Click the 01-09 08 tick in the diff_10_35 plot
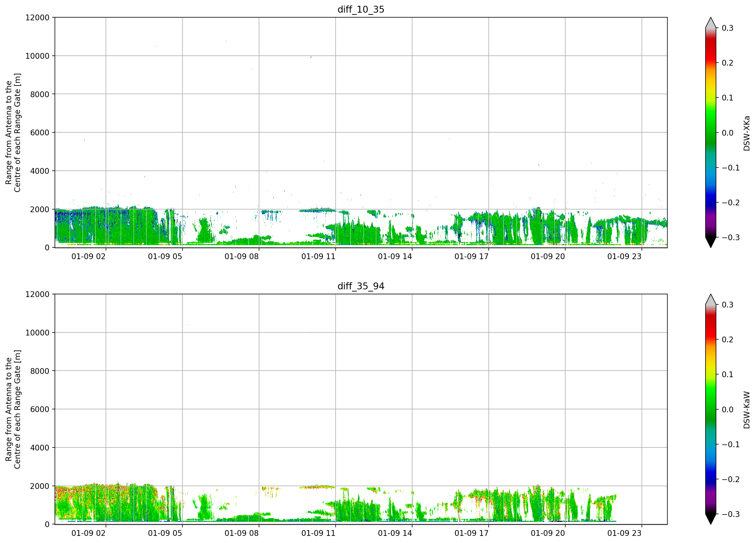 tap(242, 256)
